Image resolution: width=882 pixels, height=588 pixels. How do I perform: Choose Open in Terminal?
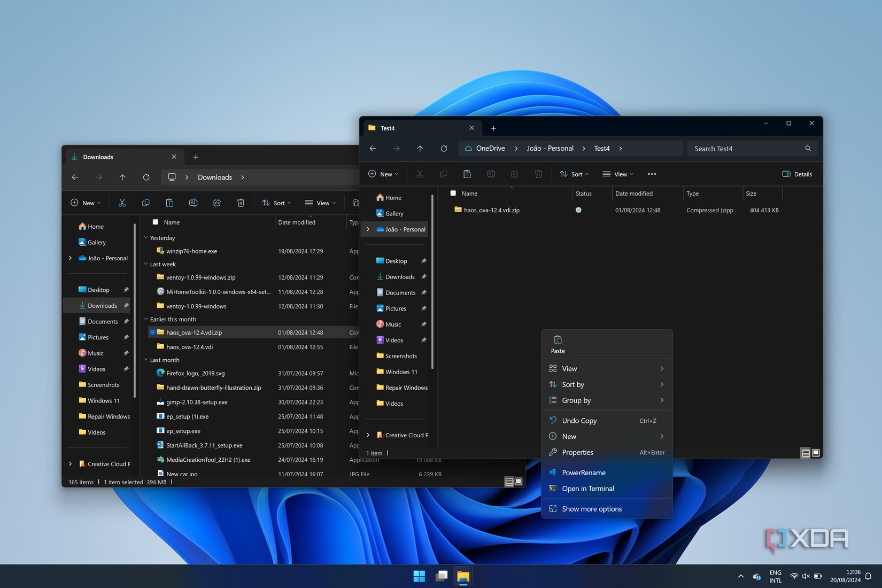(x=607, y=489)
